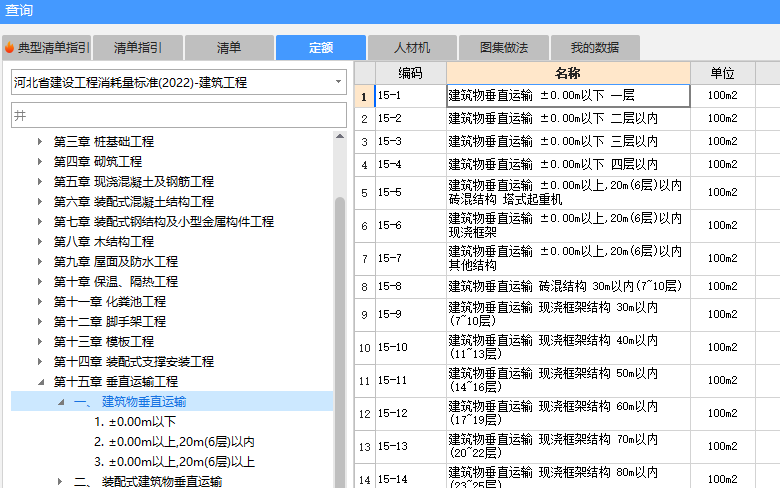Screen dimensions: 780x488
Task: Expand 第十二章 脚手架工程 arrow
Action: (40, 321)
